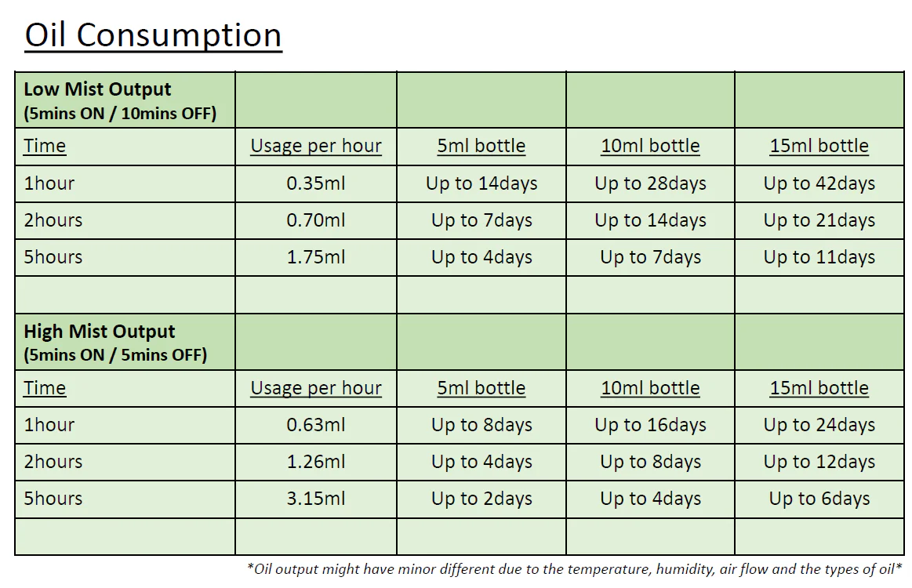Screen dimensions: 912x588
Task: Select the Up to 28days cell
Action: pyautogui.click(x=650, y=183)
